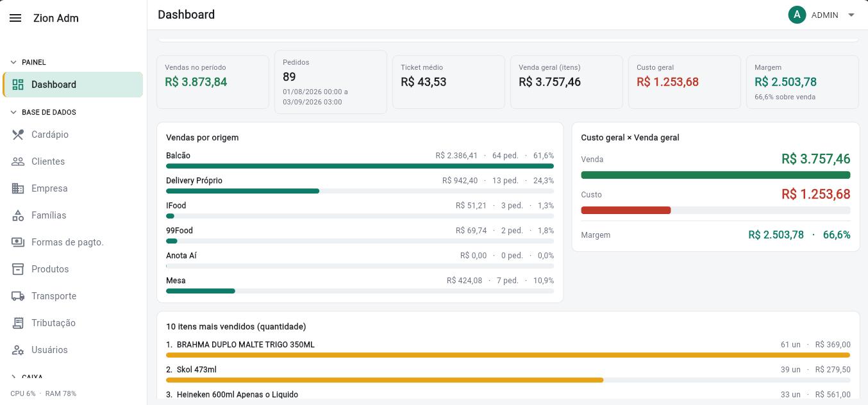
Task: Click the Venda geral (itens) card
Action: tap(567, 82)
